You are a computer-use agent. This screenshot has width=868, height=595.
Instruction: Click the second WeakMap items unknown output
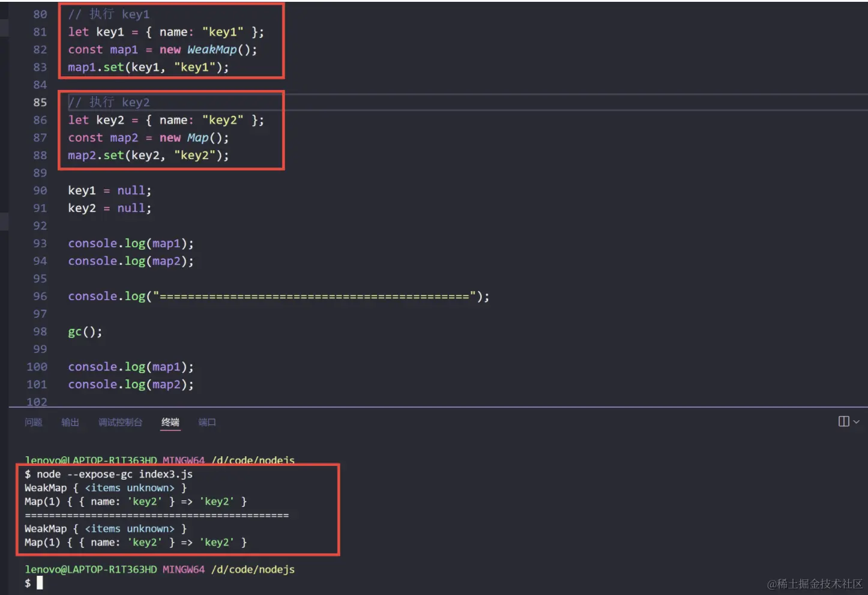click(106, 528)
